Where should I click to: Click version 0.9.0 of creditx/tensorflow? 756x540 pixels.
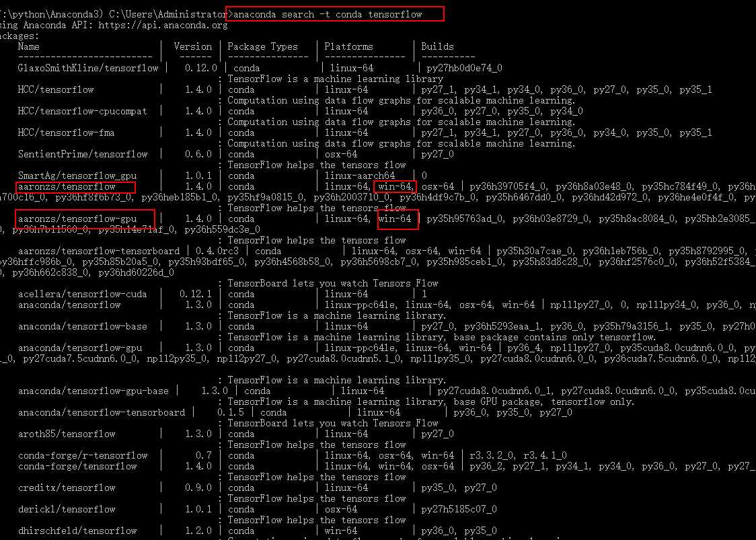tap(198, 488)
